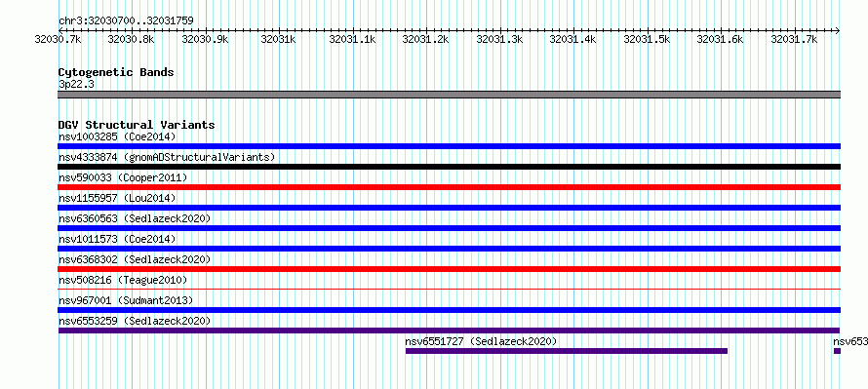
Task: Click the 32030.7k ruler label
Action: click(59, 39)
